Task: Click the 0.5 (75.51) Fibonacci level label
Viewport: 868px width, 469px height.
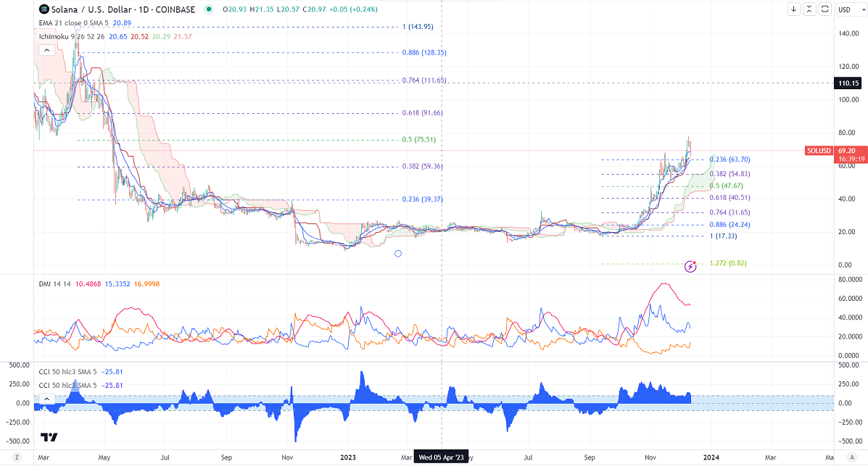Action: click(x=419, y=139)
